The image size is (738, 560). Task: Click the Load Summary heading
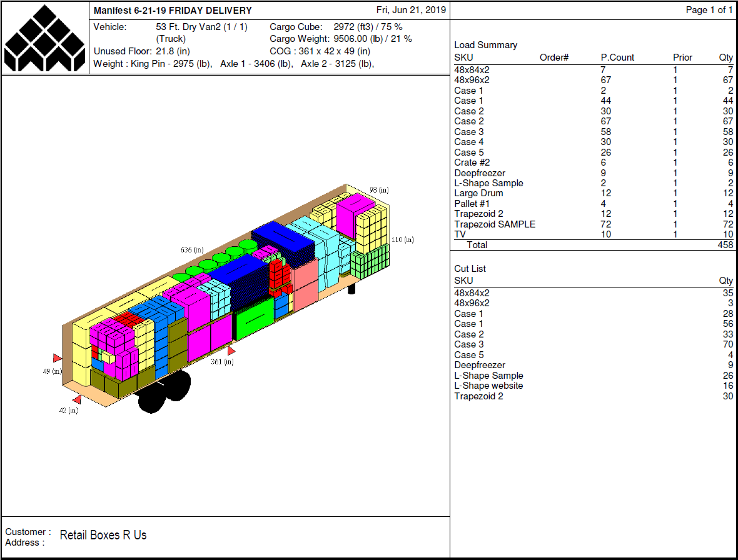(485, 45)
